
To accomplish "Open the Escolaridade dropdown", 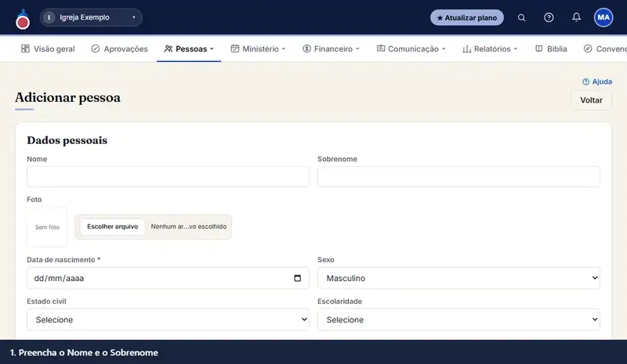I will point(458,319).
